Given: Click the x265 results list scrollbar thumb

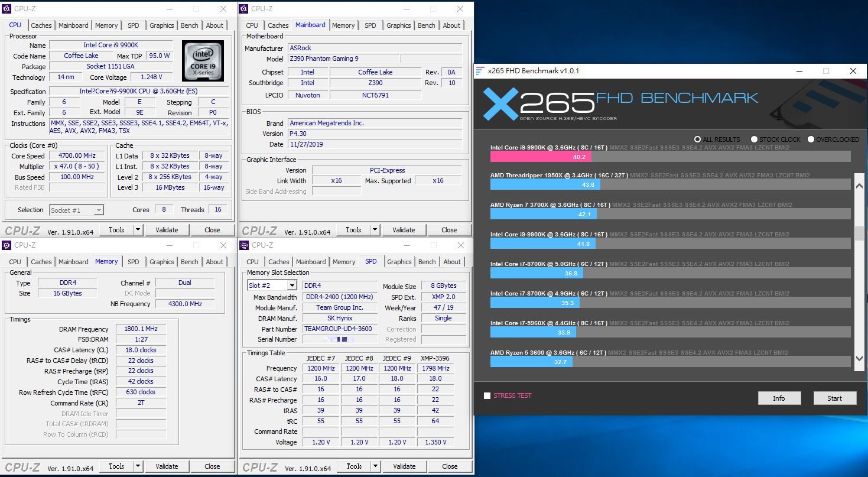Looking at the screenshot, I should 859,233.
